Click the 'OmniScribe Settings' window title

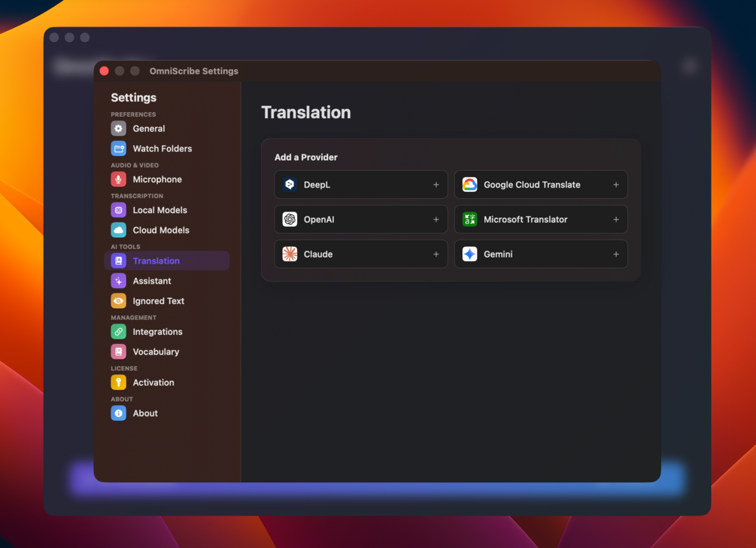coord(194,71)
